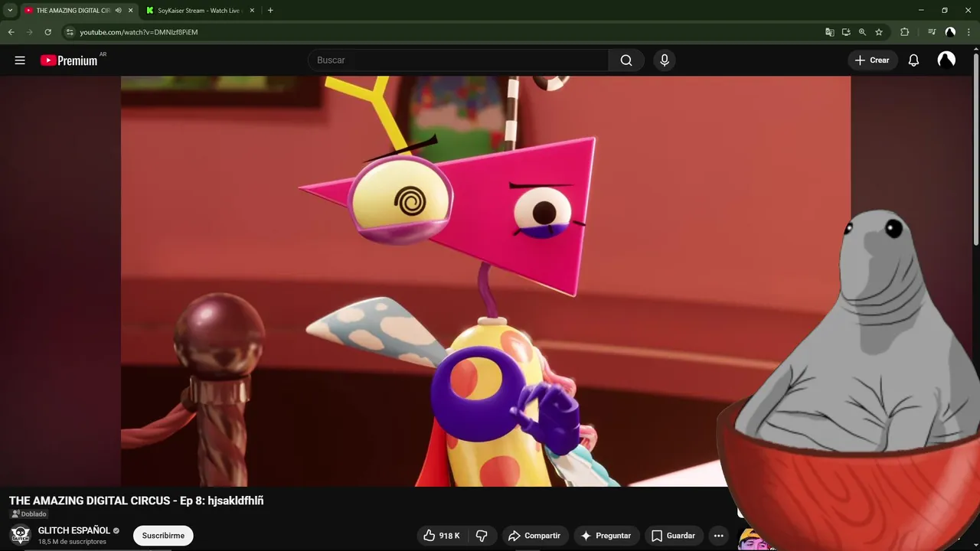Click the youtube.com address bar URL
Screen dimensions: 980x551
pos(139,32)
